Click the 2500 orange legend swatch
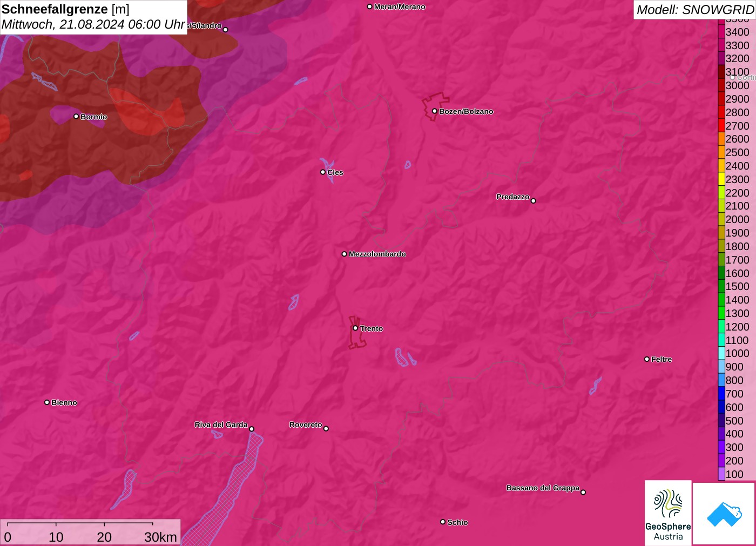The height and width of the screenshot is (546, 756). click(721, 152)
